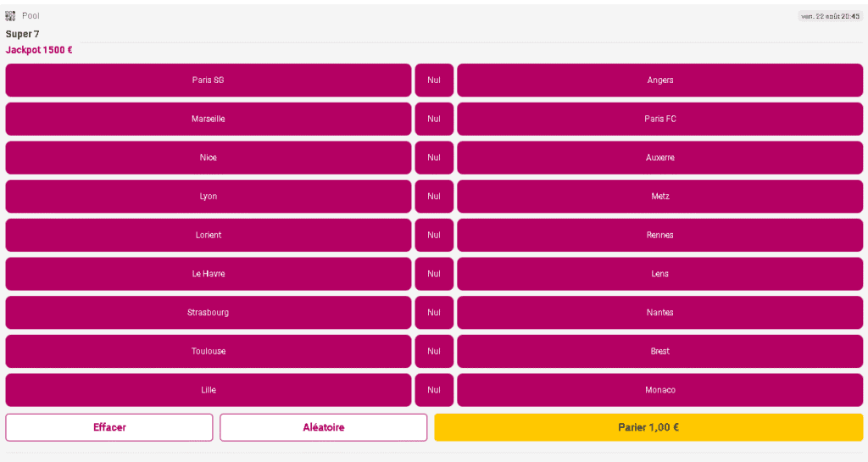Pick Paris SG to win
The width and height of the screenshot is (868, 462).
(208, 81)
